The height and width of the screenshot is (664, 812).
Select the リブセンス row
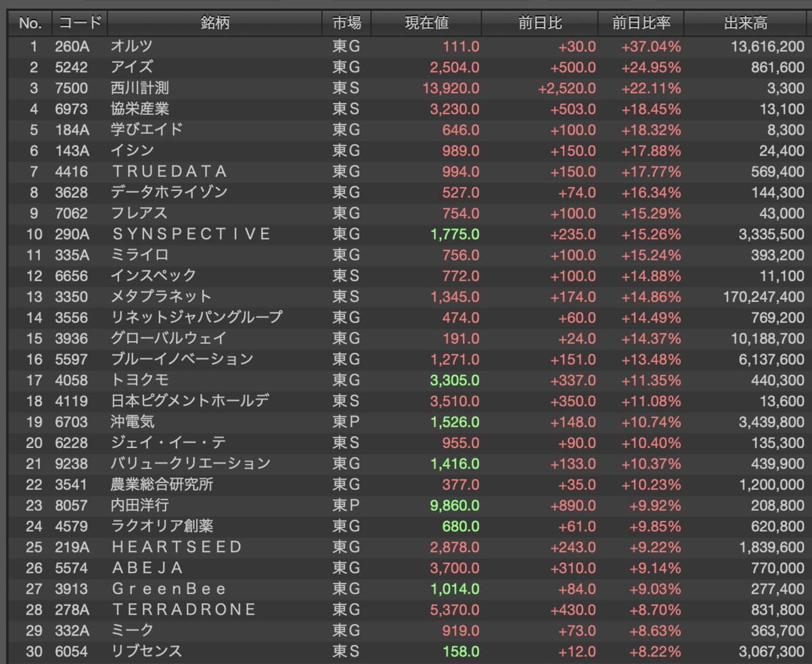409,651
